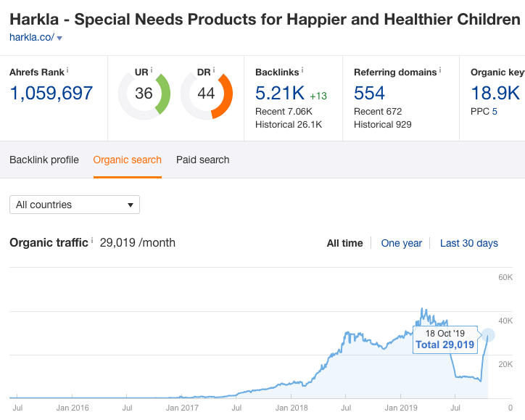
Task: Click the Jan 2016 axis label
Action: pos(73,408)
